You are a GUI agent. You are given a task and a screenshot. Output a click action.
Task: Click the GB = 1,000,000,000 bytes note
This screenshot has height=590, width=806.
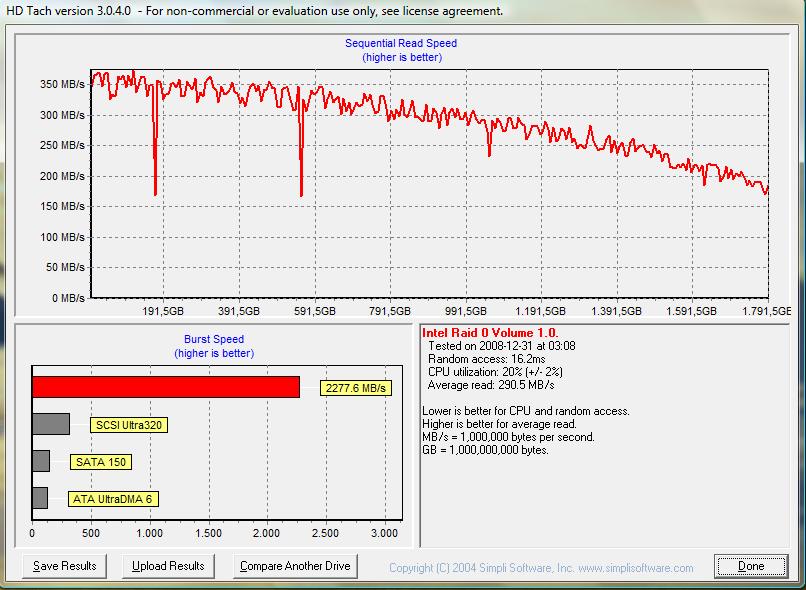click(x=486, y=450)
